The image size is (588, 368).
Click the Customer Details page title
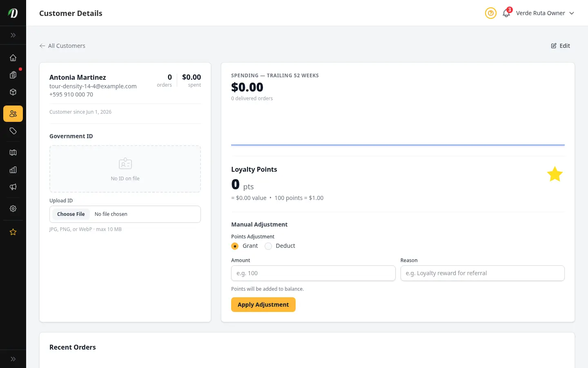[x=71, y=13]
